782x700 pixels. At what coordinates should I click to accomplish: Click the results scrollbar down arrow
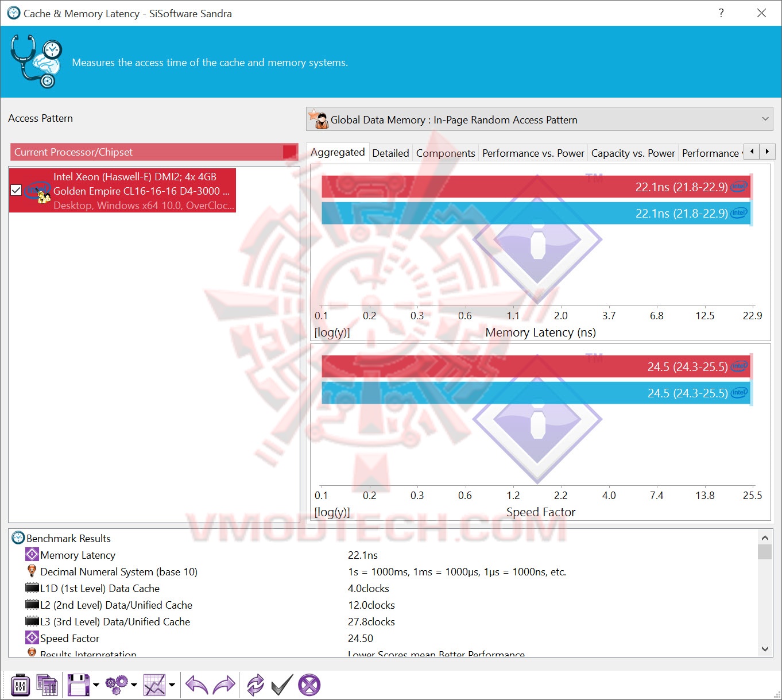tap(765, 649)
